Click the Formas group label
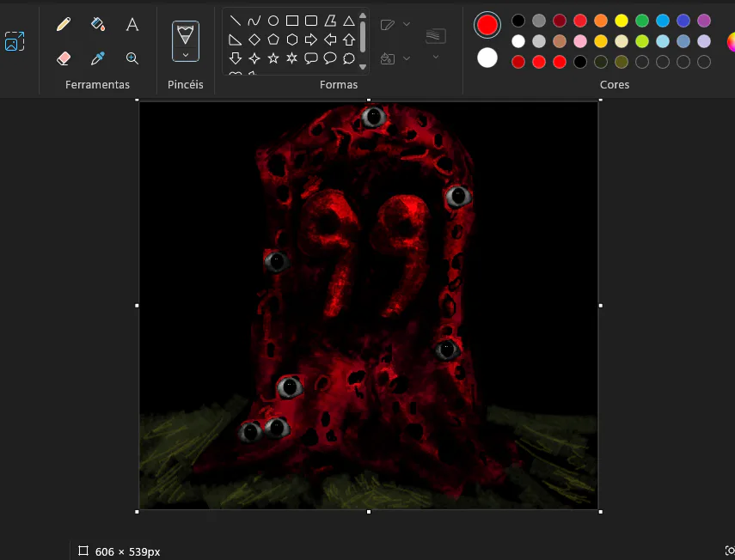The width and height of the screenshot is (735, 560). [339, 85]
